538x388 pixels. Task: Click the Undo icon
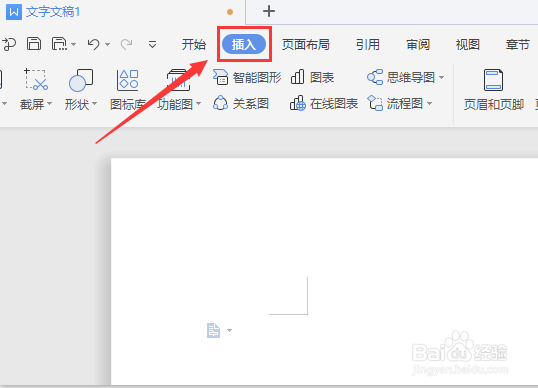[93, 44]
